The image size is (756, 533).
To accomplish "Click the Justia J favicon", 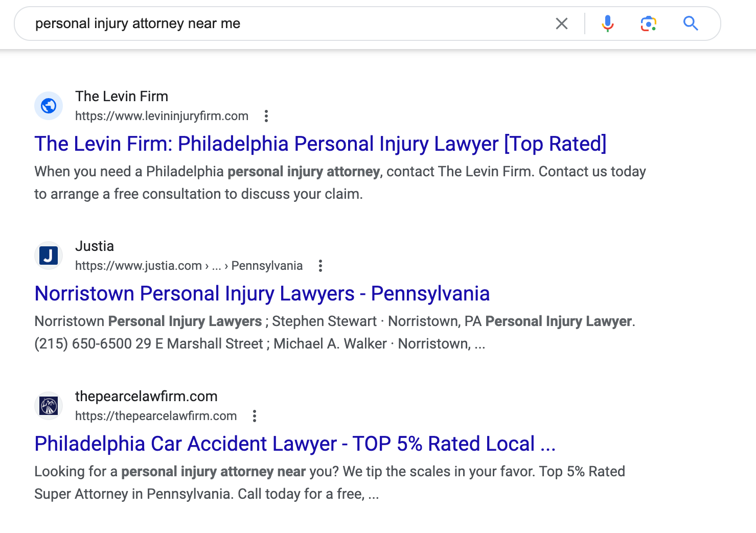I will 49,256.
